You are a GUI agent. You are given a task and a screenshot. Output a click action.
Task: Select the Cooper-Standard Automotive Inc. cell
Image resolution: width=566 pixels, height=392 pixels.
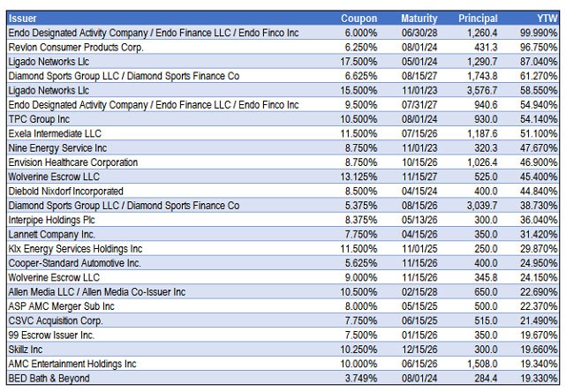coord(75,263)
